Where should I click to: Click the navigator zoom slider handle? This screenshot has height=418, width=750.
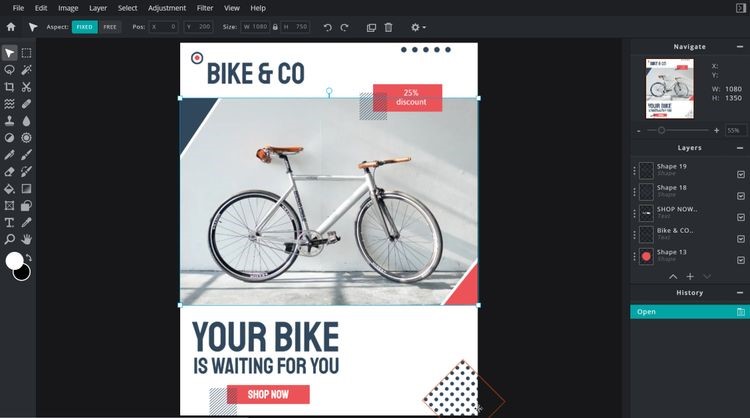[661, 130]
